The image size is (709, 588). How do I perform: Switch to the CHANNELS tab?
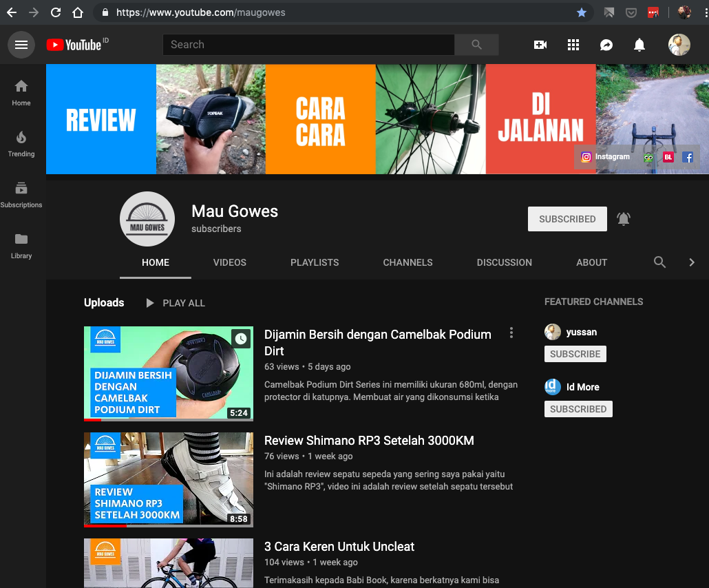[408, 262]
